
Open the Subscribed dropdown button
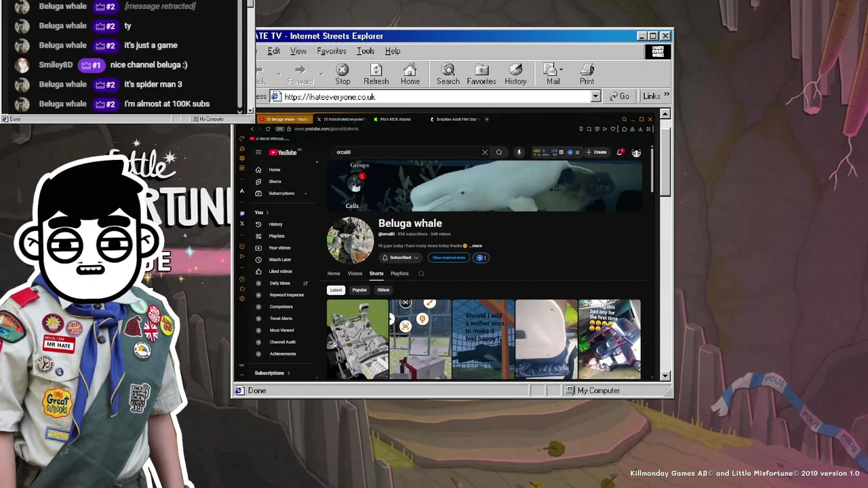(400, 258)
